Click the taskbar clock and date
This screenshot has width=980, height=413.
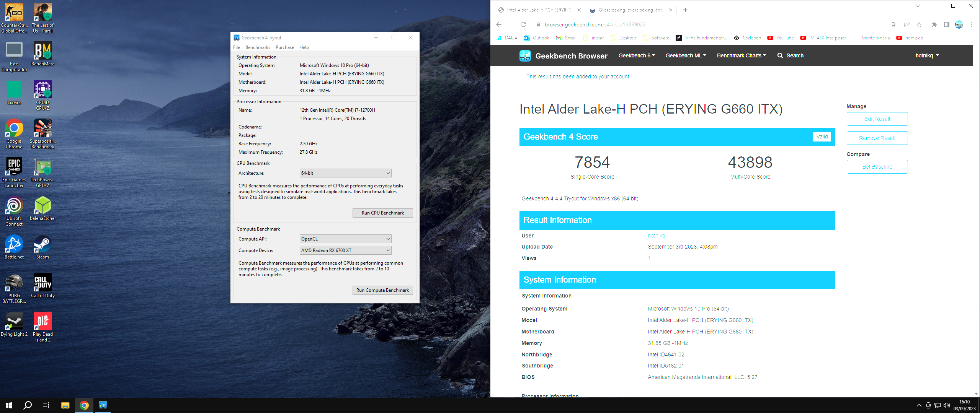click(x=965, y=405)
